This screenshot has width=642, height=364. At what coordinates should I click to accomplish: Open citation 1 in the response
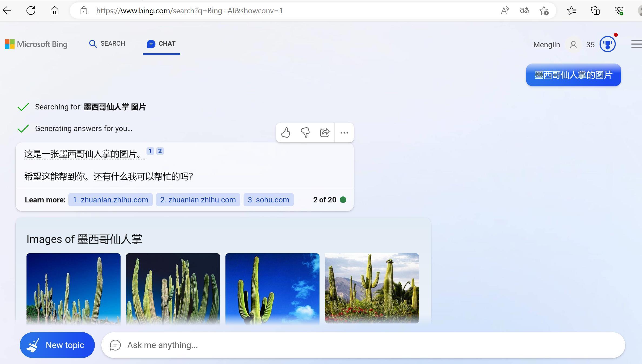[150, 151]
